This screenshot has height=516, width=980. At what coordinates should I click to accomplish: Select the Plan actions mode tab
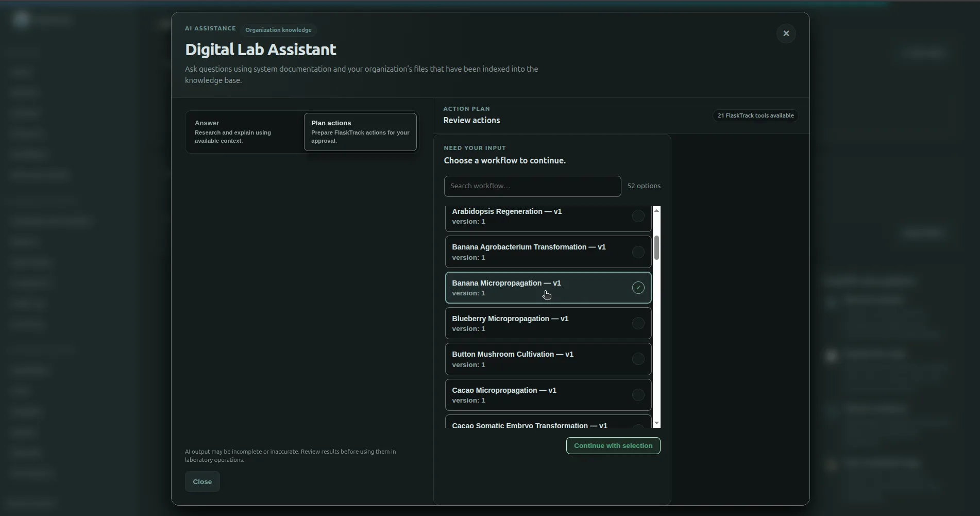pos(360,132)
